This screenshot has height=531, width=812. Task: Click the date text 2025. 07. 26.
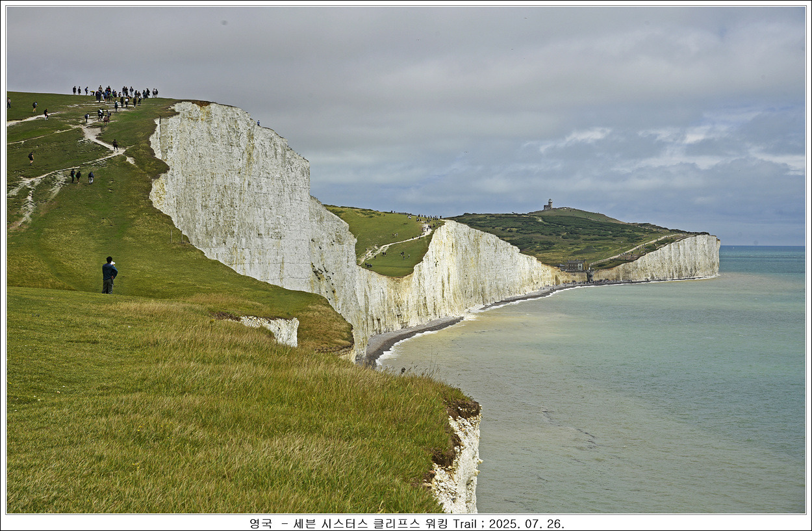pyautogui.click(x=526, y=523)
